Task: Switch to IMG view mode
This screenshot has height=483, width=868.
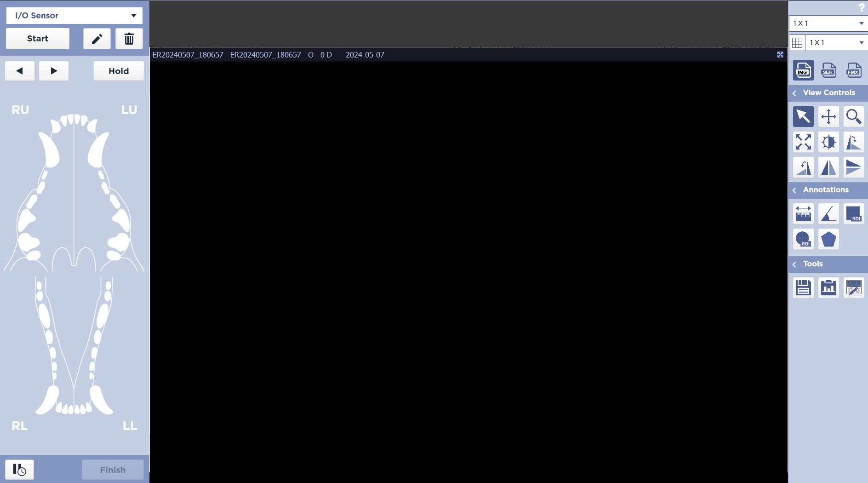Action: (803, 70)
